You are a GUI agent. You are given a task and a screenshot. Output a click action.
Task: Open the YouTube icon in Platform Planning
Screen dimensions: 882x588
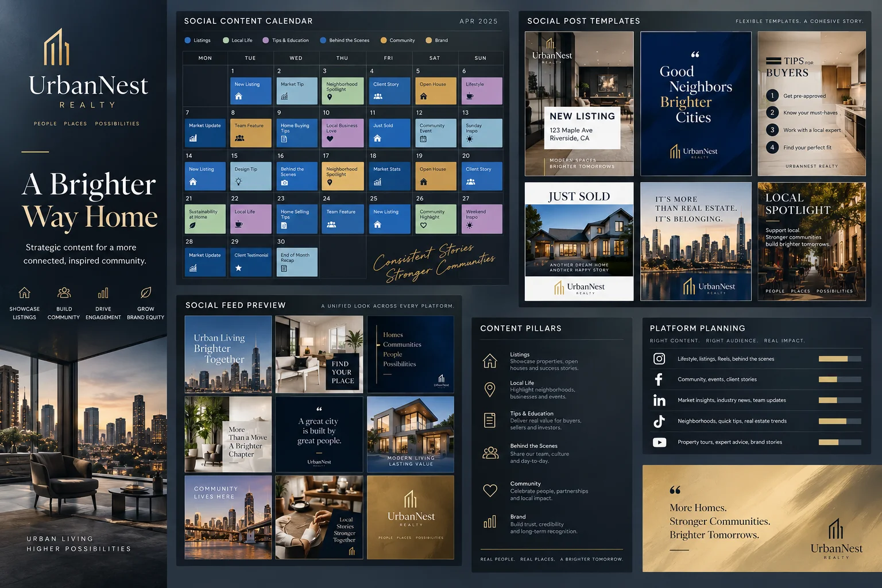click(659, 442)
